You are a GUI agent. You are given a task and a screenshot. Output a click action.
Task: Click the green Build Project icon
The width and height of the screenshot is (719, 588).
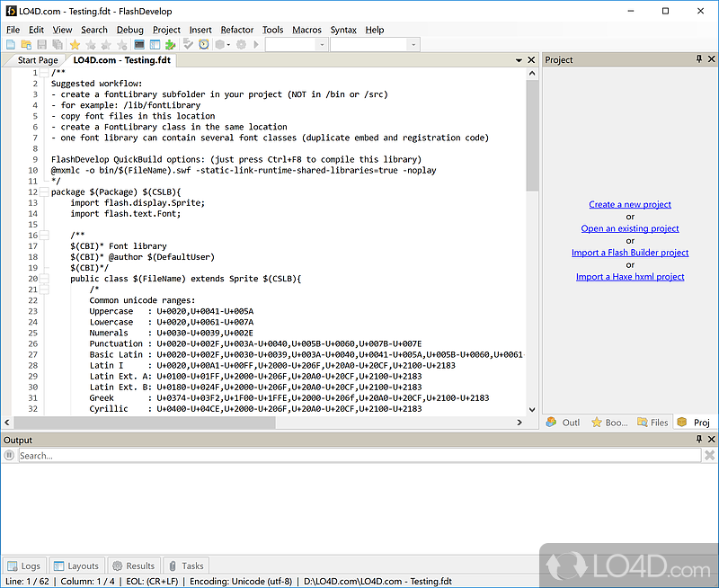pos(170,44)
